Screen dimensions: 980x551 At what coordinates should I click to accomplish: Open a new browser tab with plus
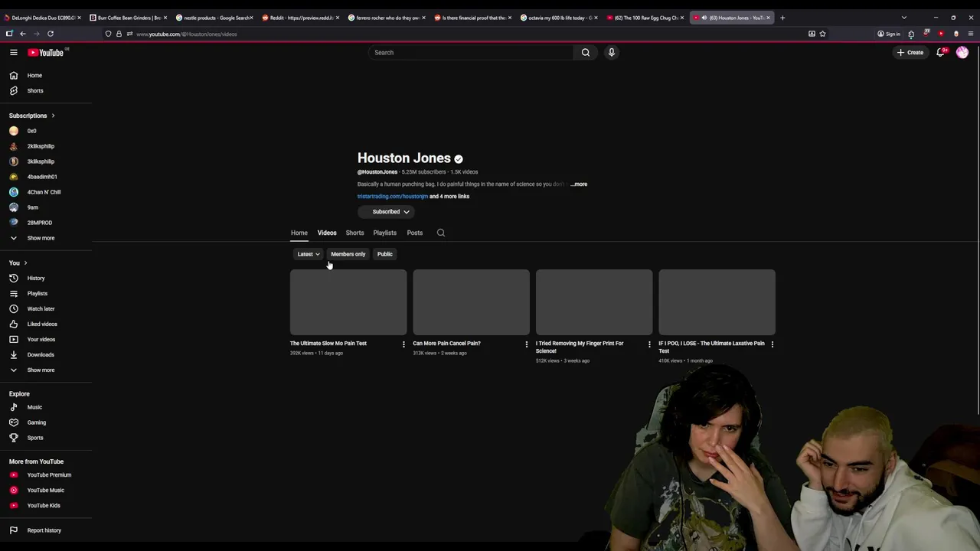782,18
